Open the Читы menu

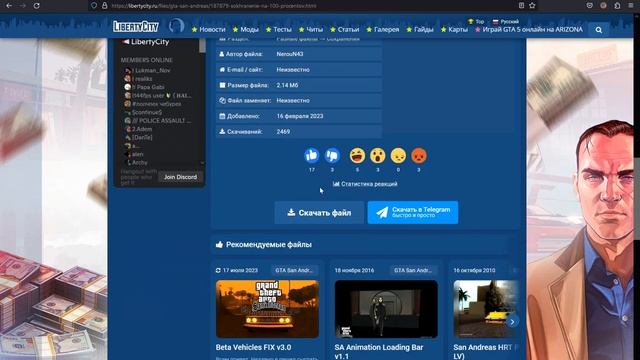311,29
